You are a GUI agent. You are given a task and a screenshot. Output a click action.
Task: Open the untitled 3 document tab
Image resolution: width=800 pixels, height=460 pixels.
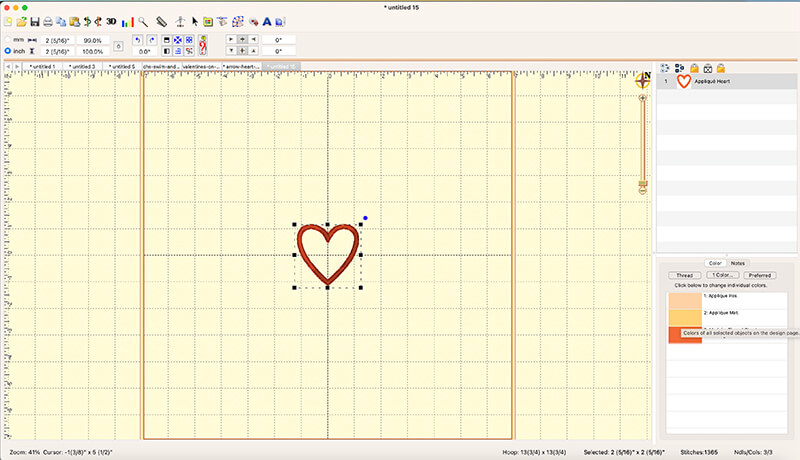pos(82,66)
